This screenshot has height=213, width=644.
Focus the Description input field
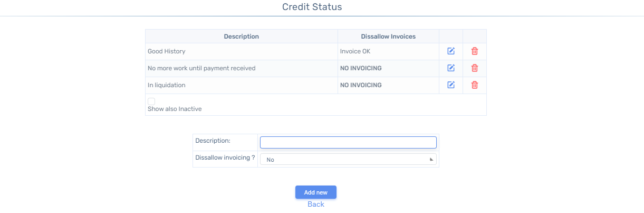pos(348,142)
